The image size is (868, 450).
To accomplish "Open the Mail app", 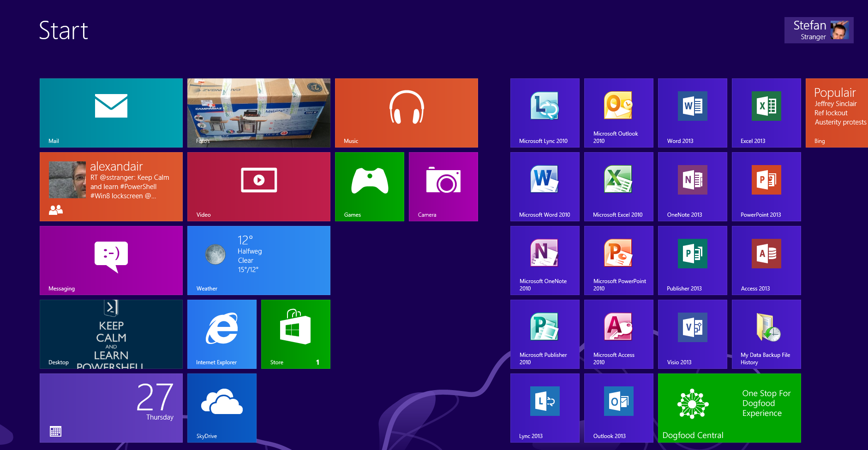I will [x=111, y=112].
